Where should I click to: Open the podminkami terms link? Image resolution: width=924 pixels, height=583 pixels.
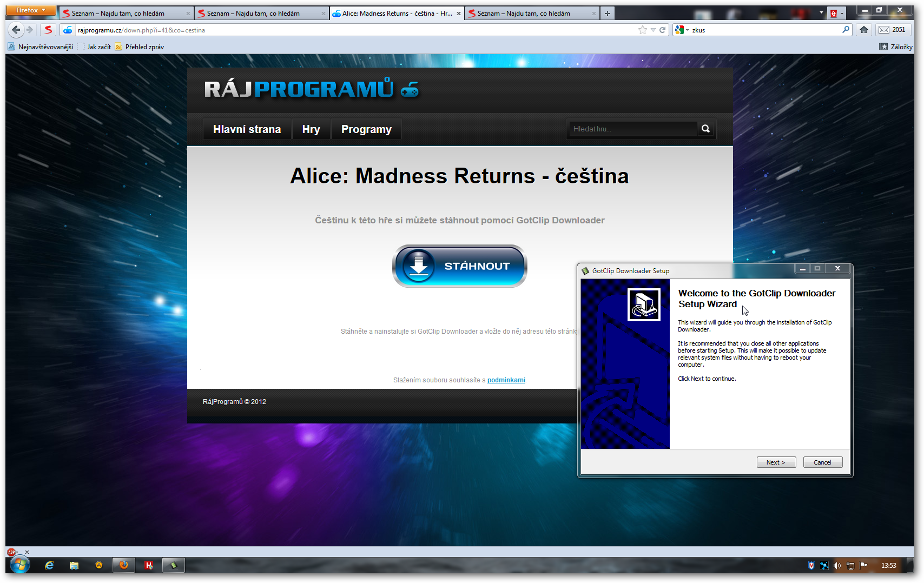506,380
